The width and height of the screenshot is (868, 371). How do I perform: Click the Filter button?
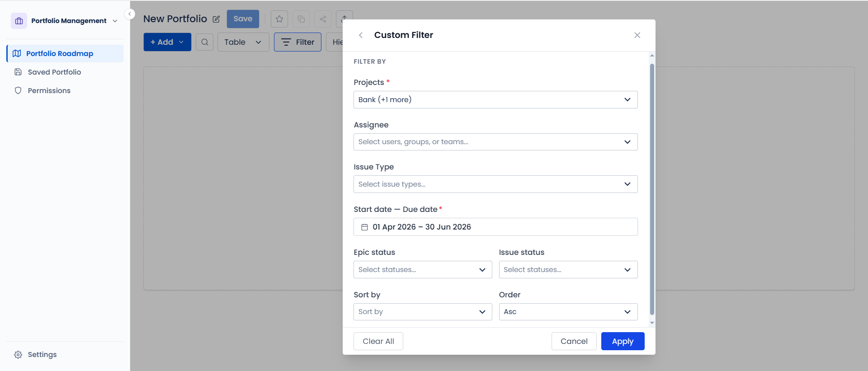coord(297,42)
